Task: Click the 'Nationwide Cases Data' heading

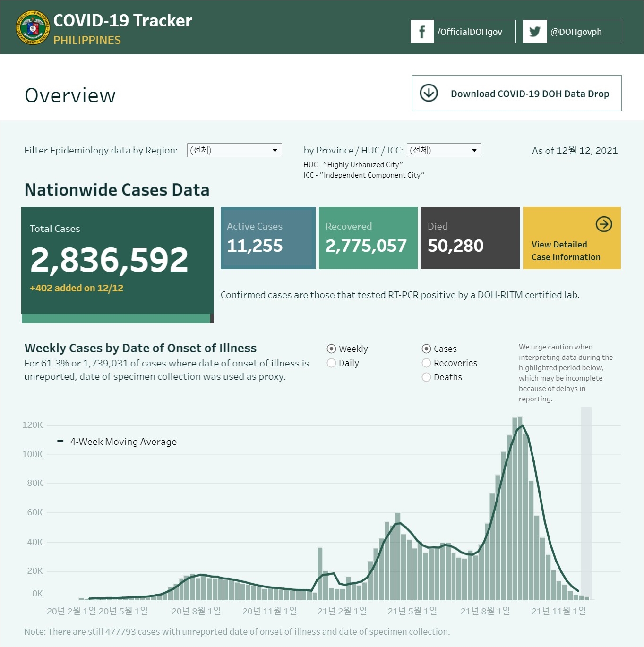Action: (117, 190)
